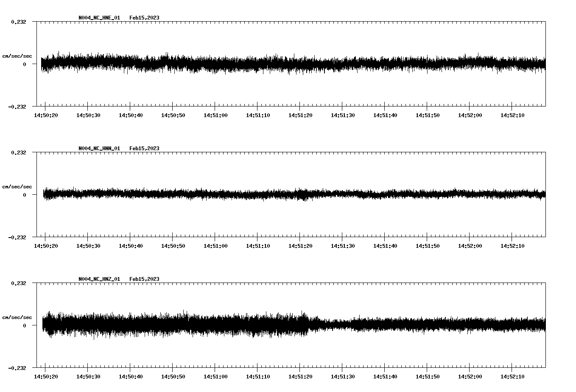Click the N004_NC_HNZ_01 plot title
576x392 pixels.
(x=99, y=279)
